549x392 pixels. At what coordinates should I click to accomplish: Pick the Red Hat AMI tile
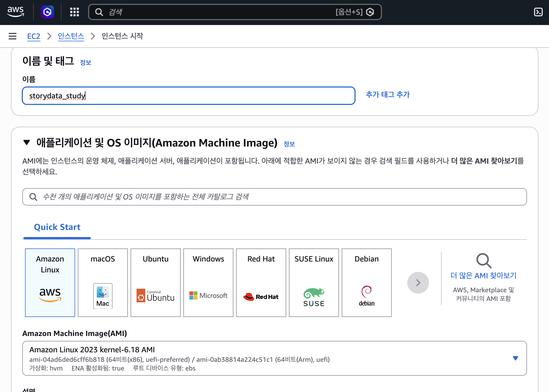(261, 282)
